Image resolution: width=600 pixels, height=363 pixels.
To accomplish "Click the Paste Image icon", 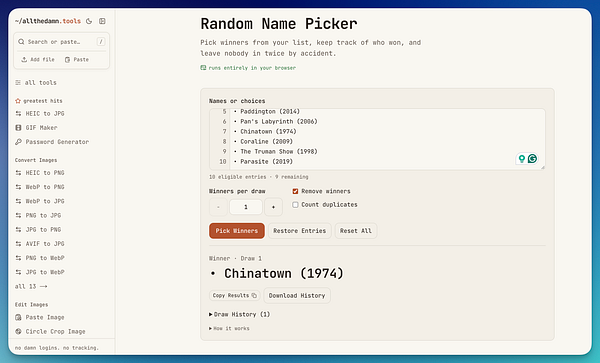I will 18,317.
